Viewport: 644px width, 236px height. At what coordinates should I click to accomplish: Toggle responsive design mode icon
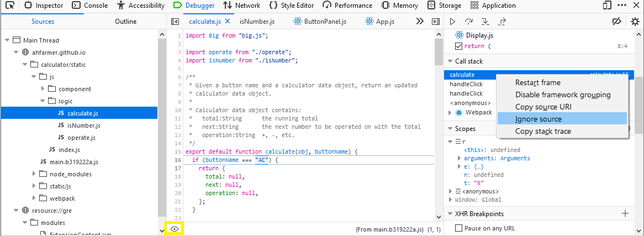click(x=607, y=6)
